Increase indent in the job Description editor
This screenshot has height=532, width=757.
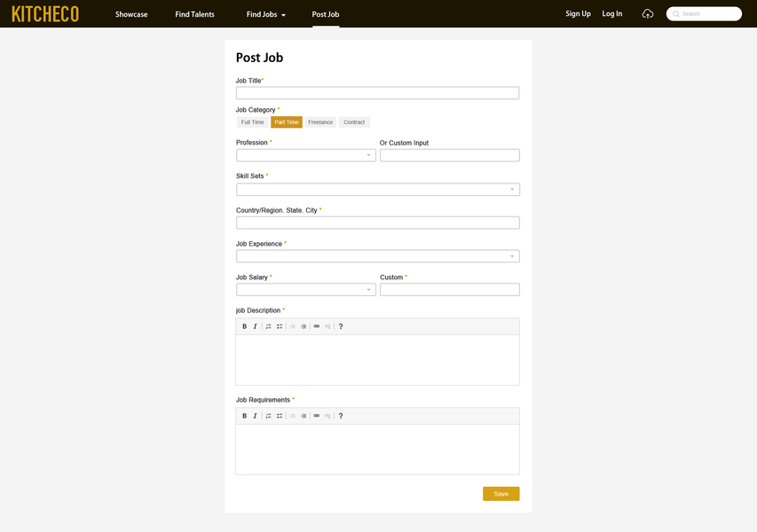pyautogui.click(x=304, y=326)
